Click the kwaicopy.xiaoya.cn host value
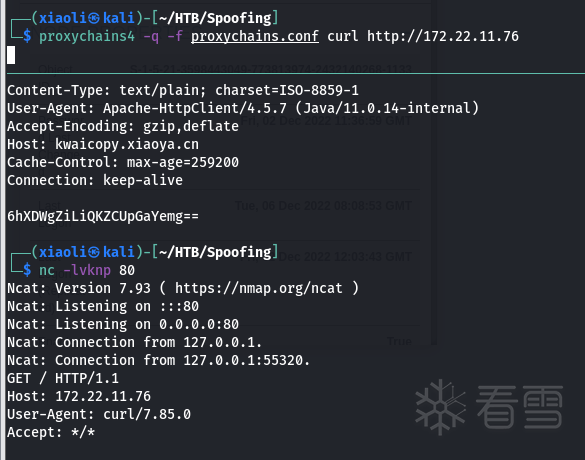Viewport: 585px width, 460px height. 127,144
